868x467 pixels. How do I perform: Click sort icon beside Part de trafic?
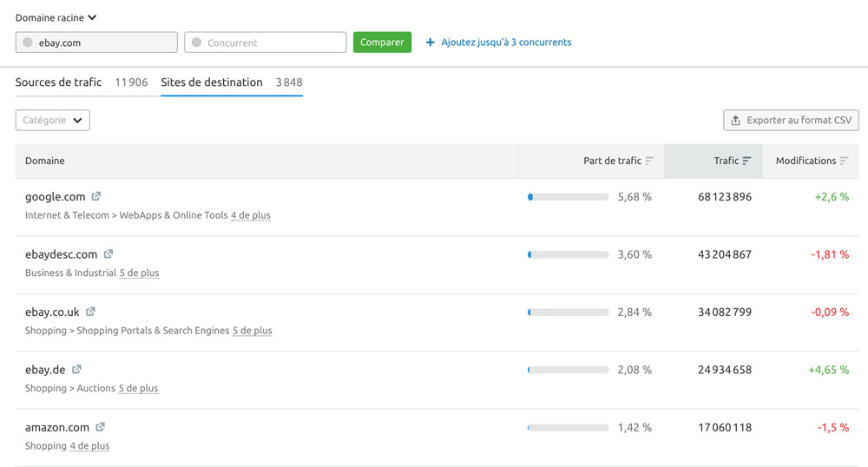(x=649, y=161)
